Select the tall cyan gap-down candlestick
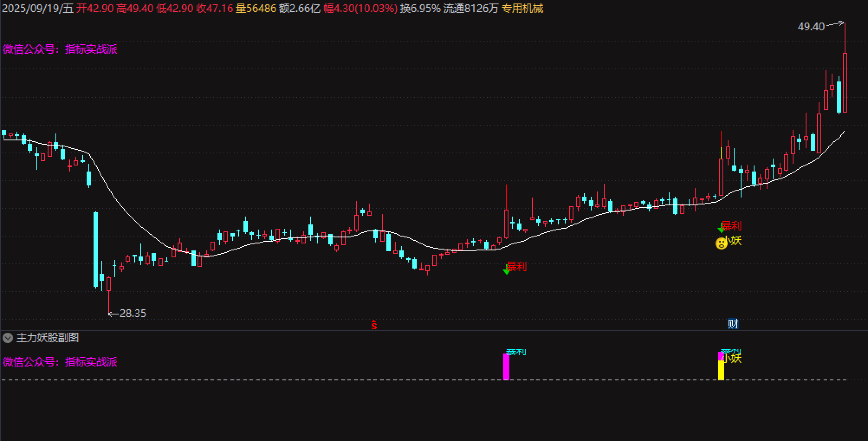 coord(96,249)
